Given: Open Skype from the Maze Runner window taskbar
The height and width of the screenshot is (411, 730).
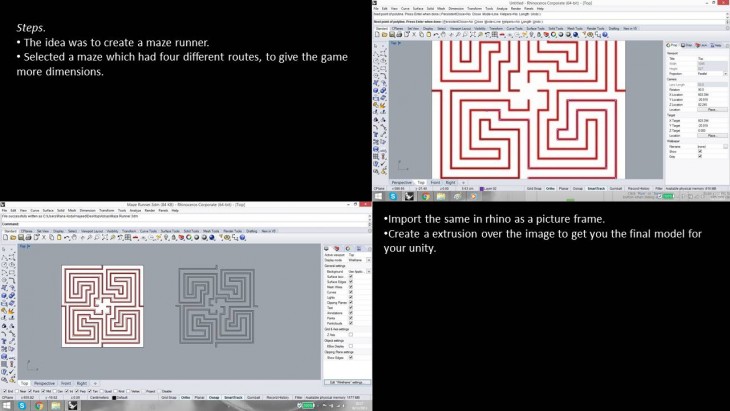Looking at the screenshot, I should click(x=22, y=406).
